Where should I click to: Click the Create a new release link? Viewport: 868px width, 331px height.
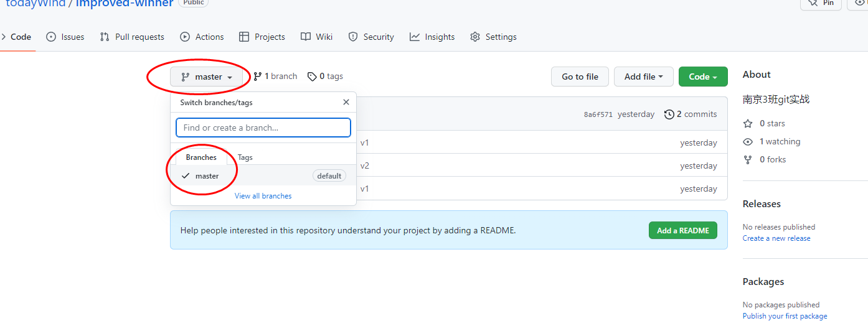[x=776, y=238]
